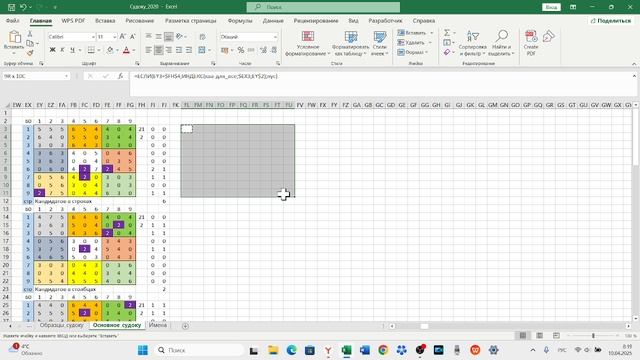Toggle wrap text button

coord(202,37)
